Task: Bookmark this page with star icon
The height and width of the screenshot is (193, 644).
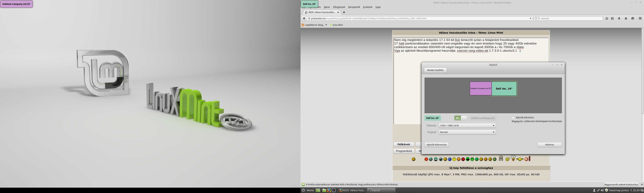Action: tap(607, 18)
